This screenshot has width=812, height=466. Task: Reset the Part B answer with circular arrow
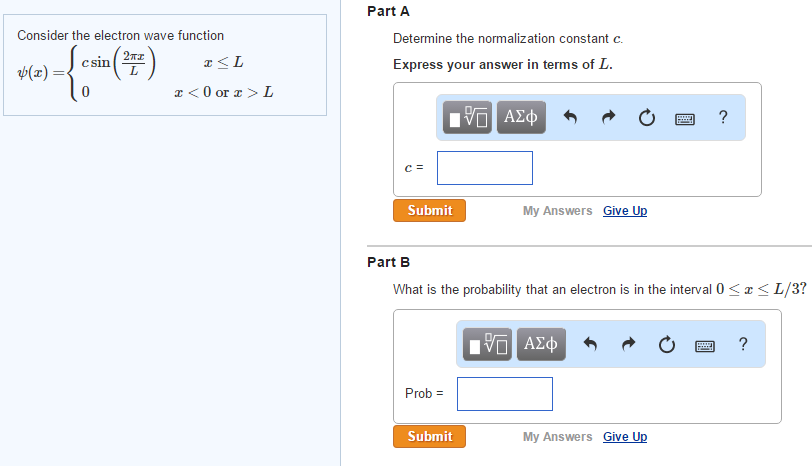(x=667, y=345)
